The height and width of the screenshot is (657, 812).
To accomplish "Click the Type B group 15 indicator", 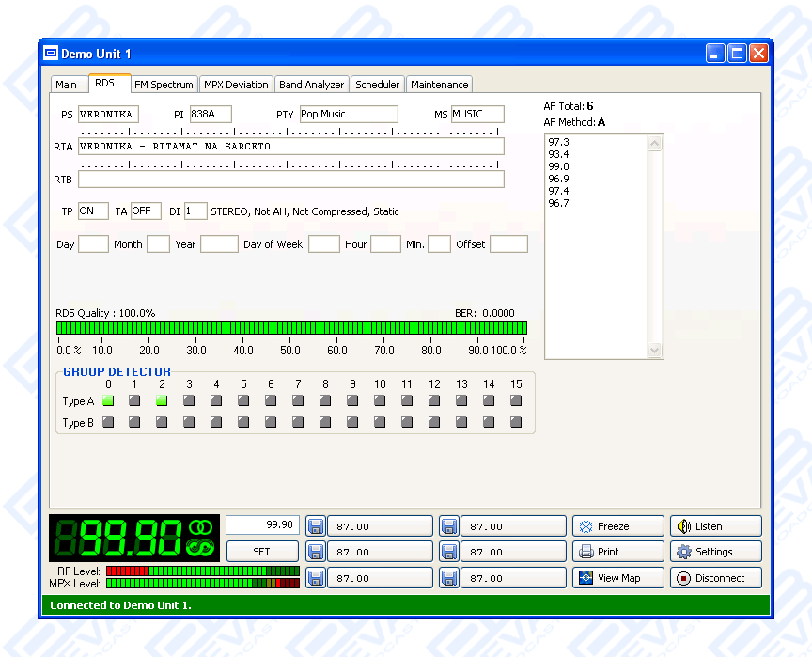I will [516, 422].
